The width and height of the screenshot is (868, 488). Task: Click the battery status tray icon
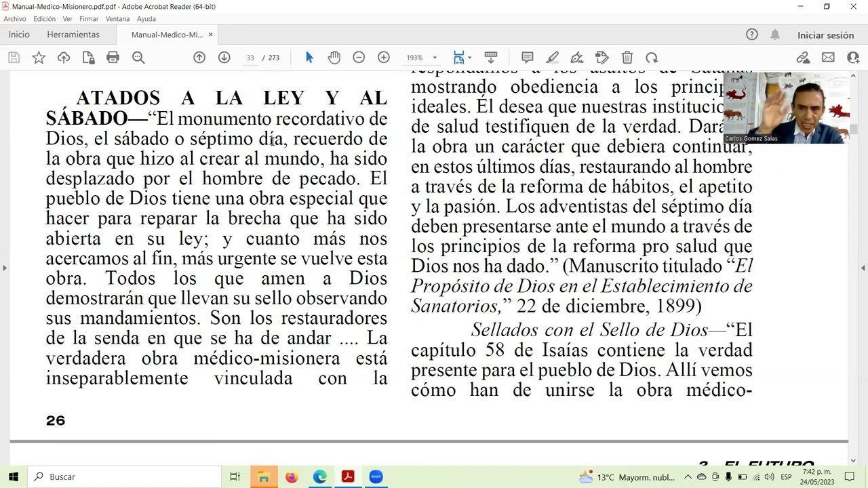click(743, 477)
